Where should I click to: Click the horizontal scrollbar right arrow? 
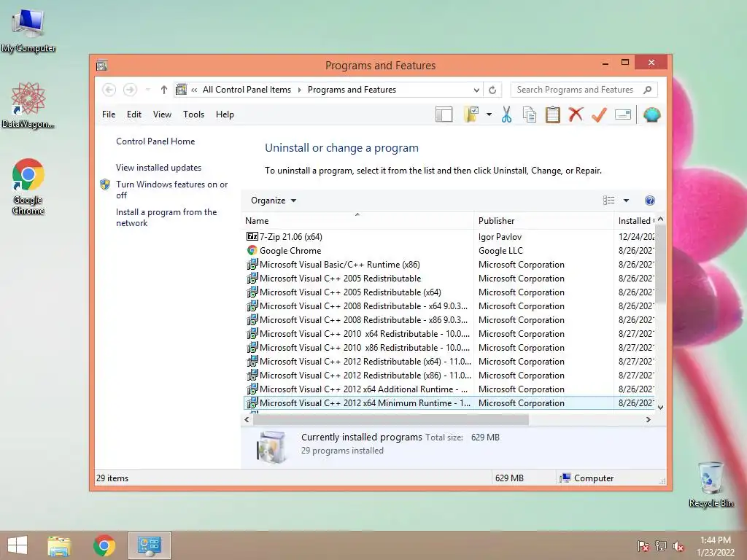[648, 419]
